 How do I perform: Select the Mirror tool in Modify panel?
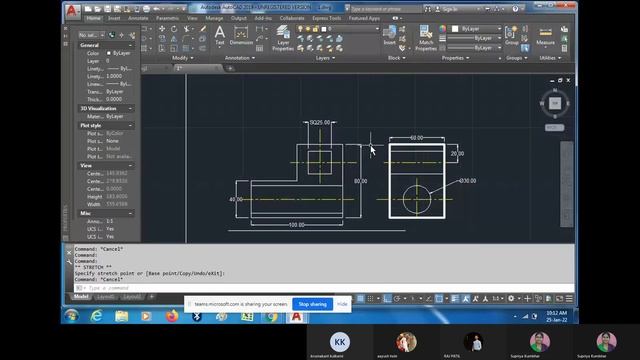click(174, 39)
